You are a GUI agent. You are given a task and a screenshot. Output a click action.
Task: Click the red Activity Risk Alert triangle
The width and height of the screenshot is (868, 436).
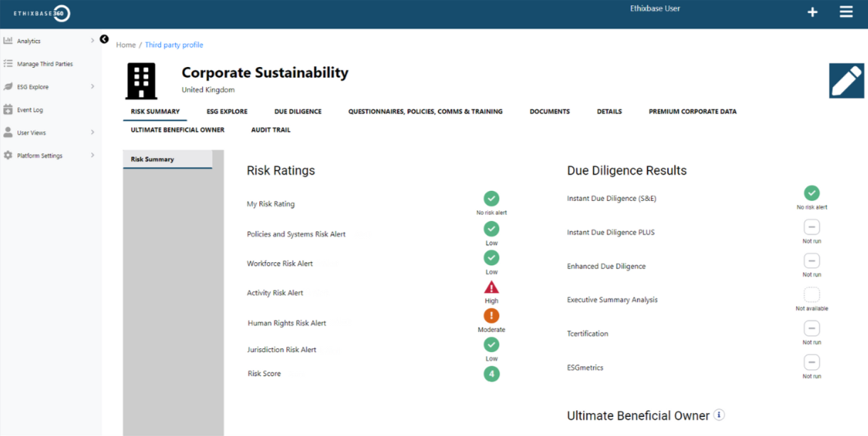491,288
